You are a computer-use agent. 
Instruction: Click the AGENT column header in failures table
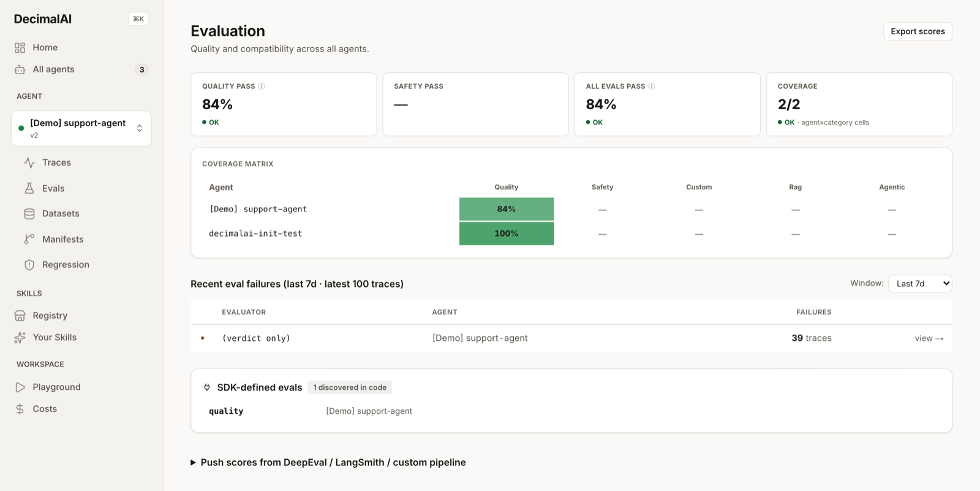point(445,312)
